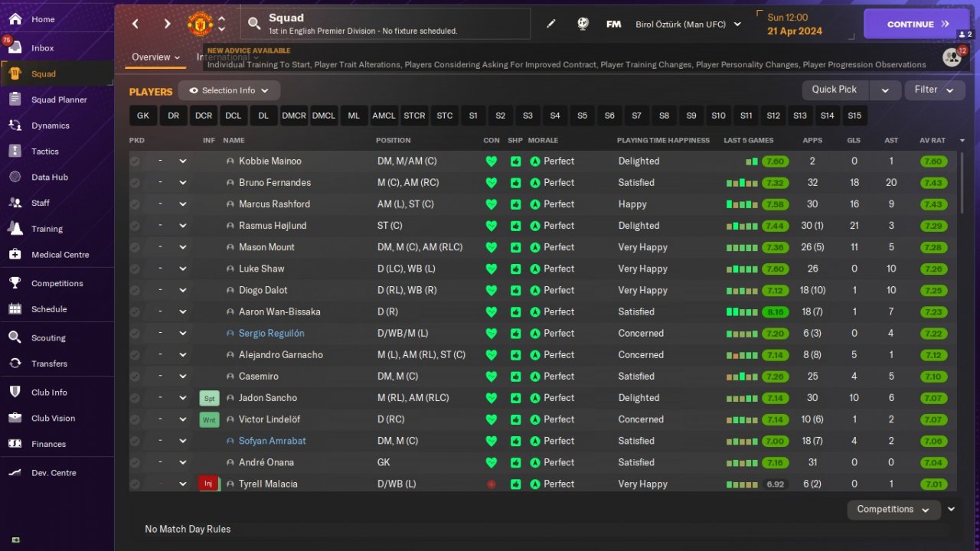
Task: Expand chevron right of Competitions dropdown
Action: 952,510
